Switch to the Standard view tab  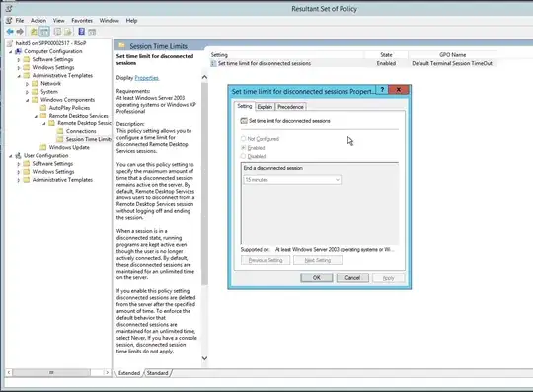pyautogui.click(x=157, y=373)
